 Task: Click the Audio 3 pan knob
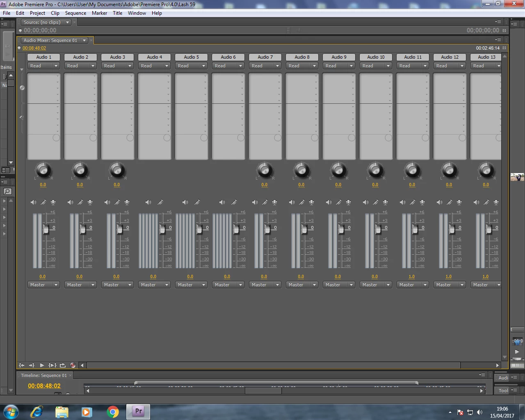[x=117, y=170]
